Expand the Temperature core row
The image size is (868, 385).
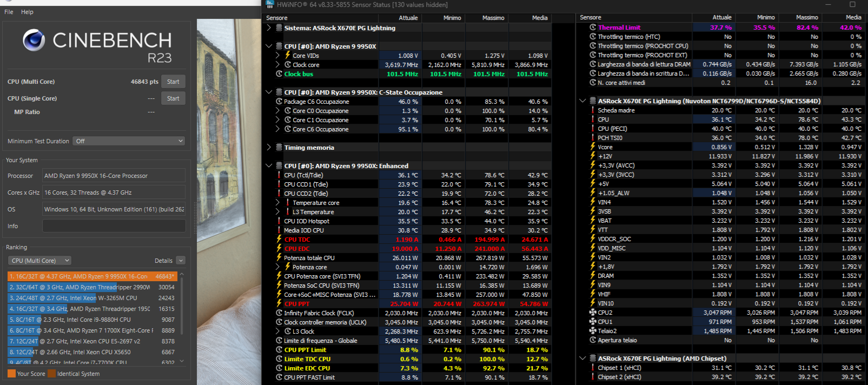coord(277,203)
